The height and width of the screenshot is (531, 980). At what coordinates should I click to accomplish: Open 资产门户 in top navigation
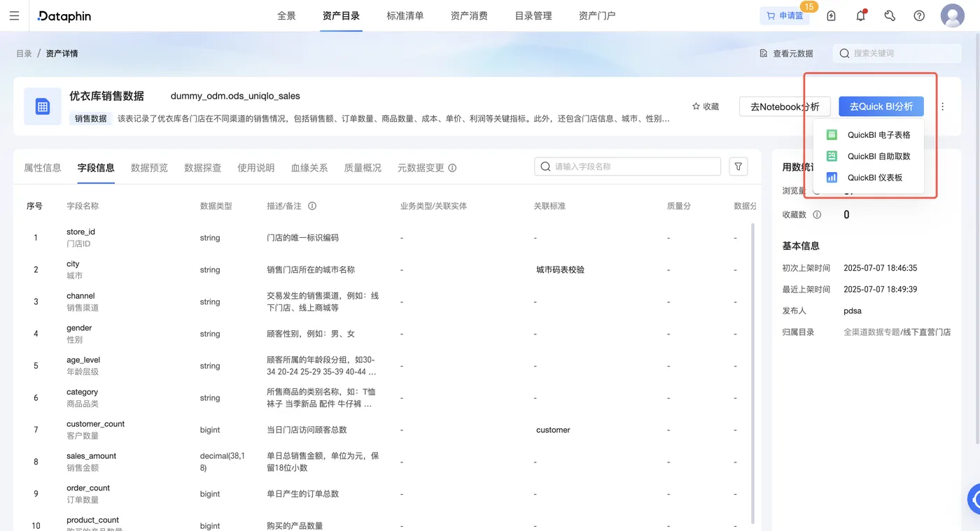[597, 16]
